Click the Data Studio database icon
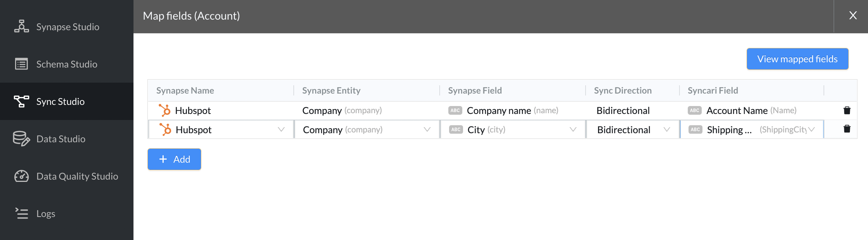 (21, 138)
